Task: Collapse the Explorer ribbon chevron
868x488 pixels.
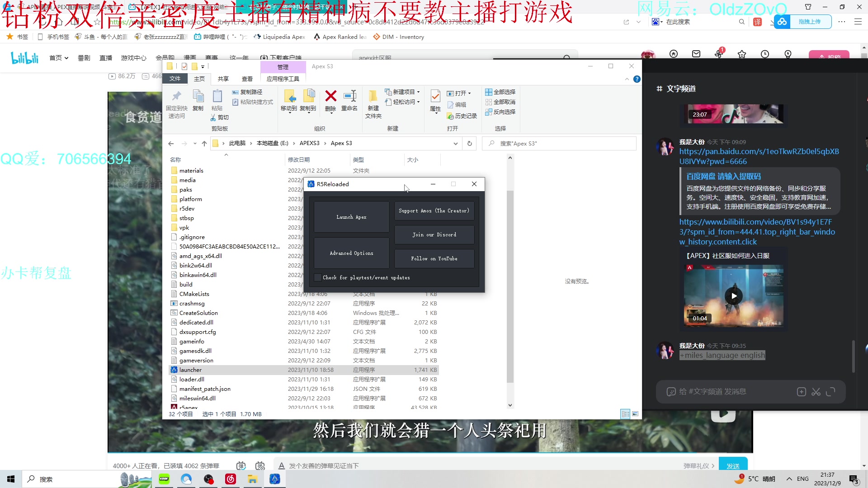Action: [627, 79]
